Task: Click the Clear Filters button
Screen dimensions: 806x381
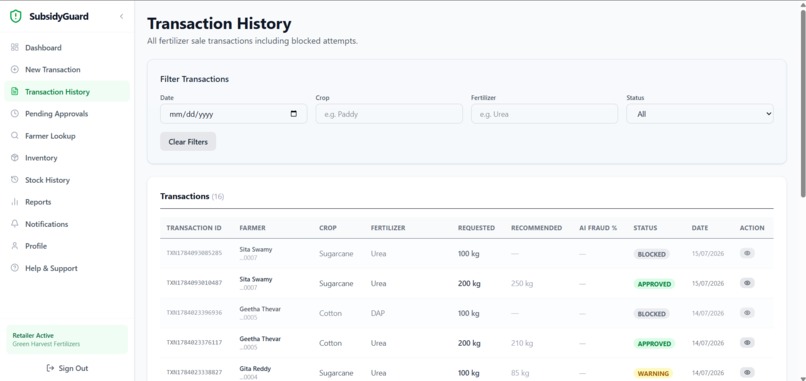Action: (x=188, y=142)
